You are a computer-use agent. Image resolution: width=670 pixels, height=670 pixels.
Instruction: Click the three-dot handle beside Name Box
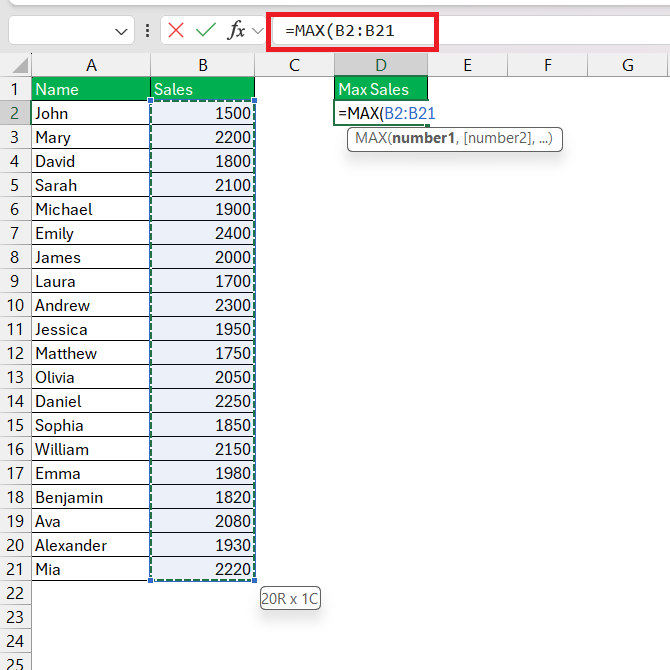(147, 31)
